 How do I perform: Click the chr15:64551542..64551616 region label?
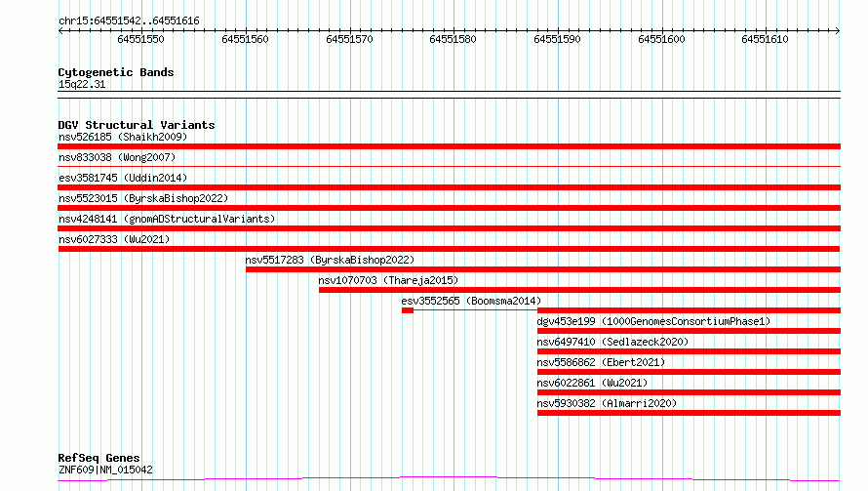click(129, 20)
